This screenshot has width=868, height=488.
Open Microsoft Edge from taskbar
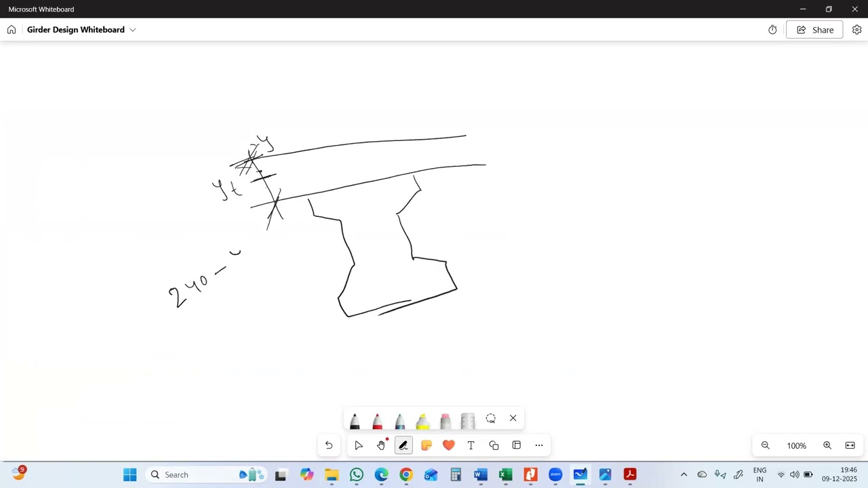tap(381, 474)
